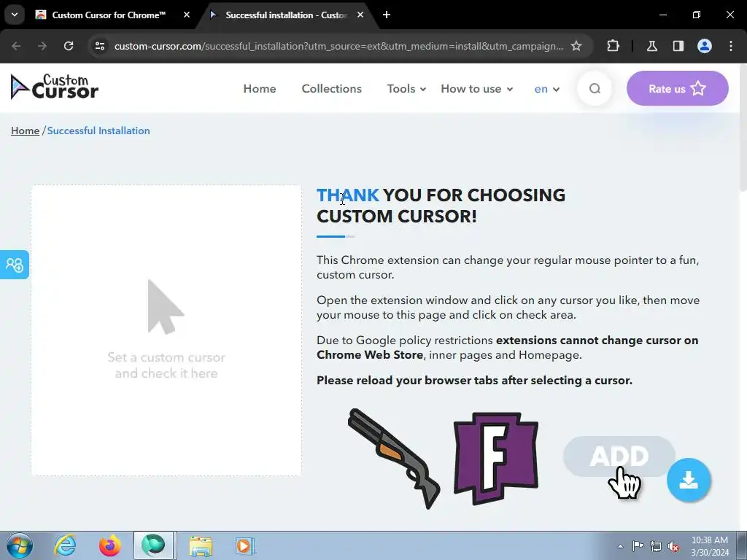The width and height of the screenshot is (747, 560).
Task: Go forward to next page
Action: (x=42, y=46)
